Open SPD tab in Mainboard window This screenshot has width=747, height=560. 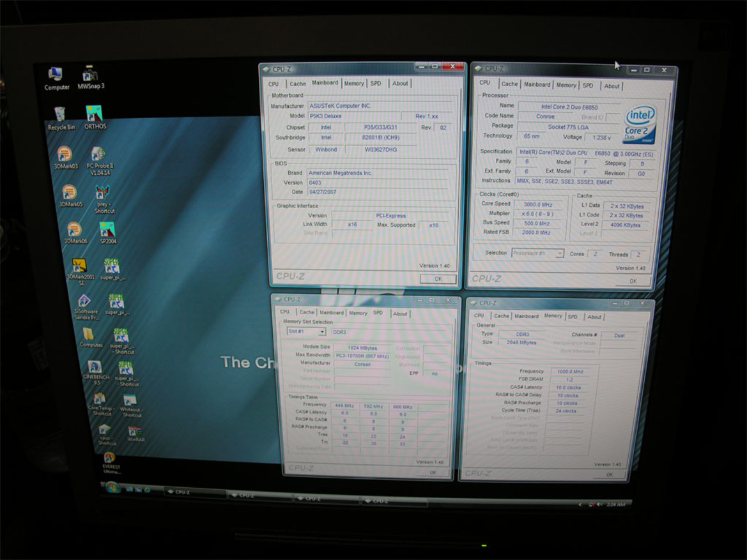tap(376, 84)
